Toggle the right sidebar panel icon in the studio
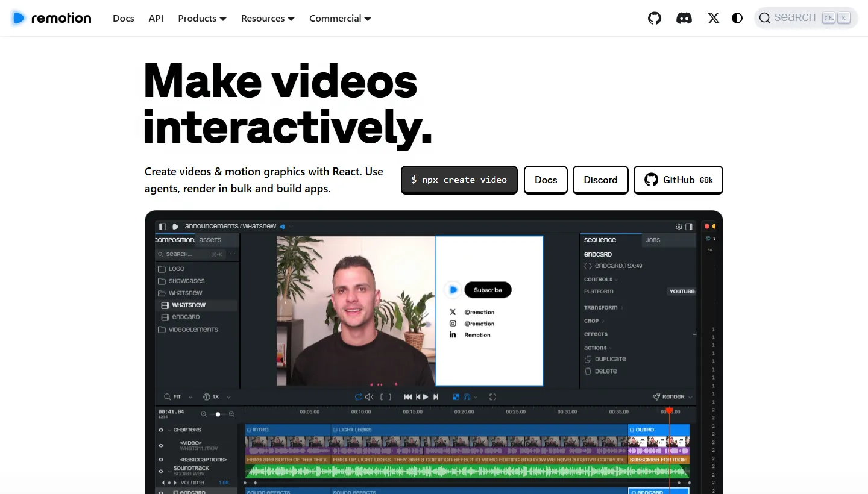Image resolution: width=868 pixels, height=494 pixels. [x=689, y=227]
